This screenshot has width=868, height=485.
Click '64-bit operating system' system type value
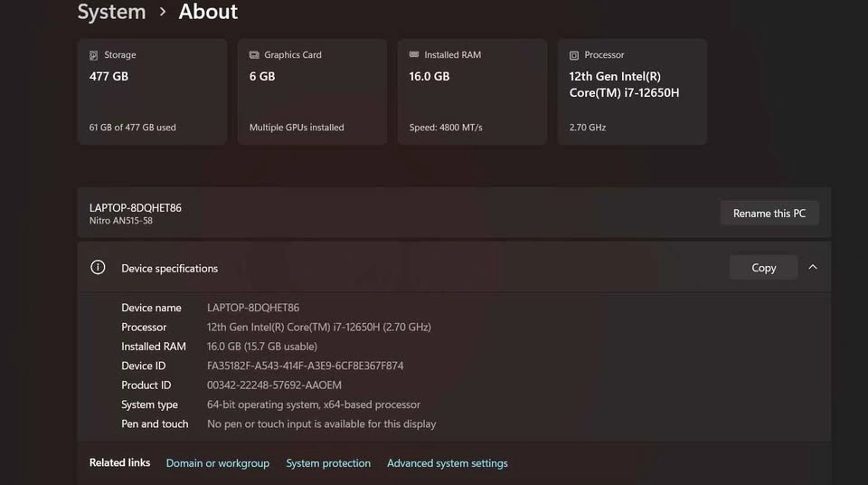coord(314,404)
